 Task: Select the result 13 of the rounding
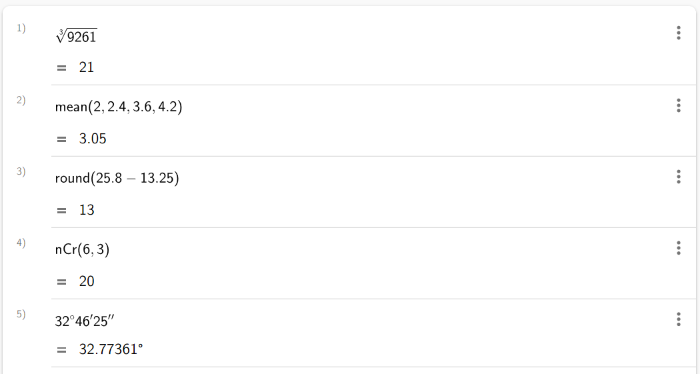[87, 210]
